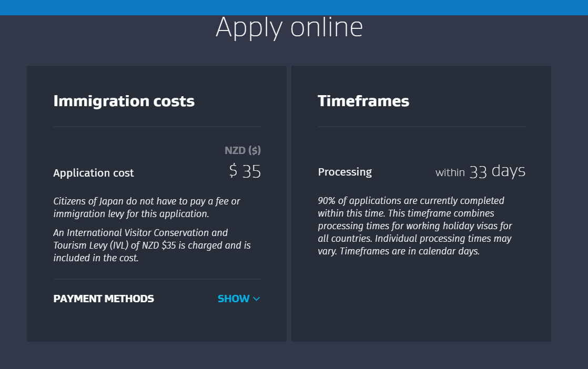Select the Apply online heading
The width and height of the screenshot is (588, 369).
289,27
